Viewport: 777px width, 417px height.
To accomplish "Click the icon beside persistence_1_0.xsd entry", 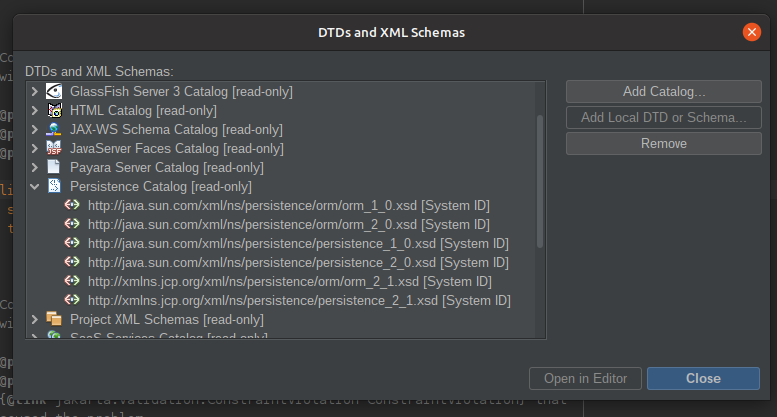I will (72, 243).
